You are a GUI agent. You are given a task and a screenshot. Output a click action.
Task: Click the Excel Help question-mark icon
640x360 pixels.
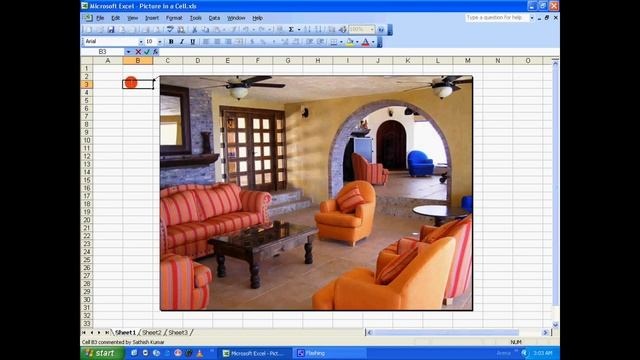coord(381,29)
